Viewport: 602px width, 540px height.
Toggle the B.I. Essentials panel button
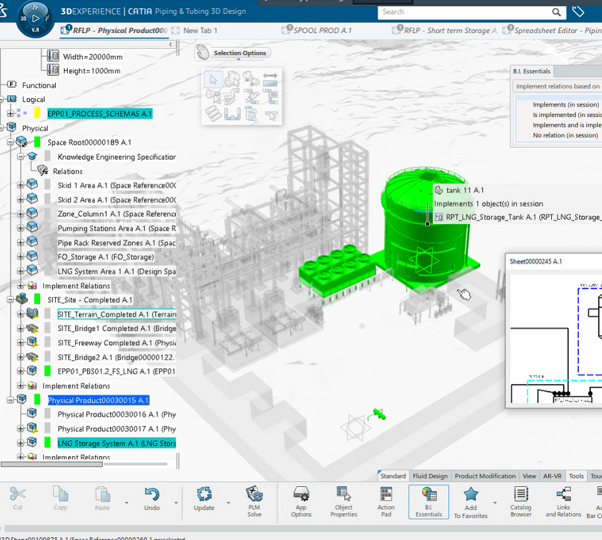(x=428, y=499)
